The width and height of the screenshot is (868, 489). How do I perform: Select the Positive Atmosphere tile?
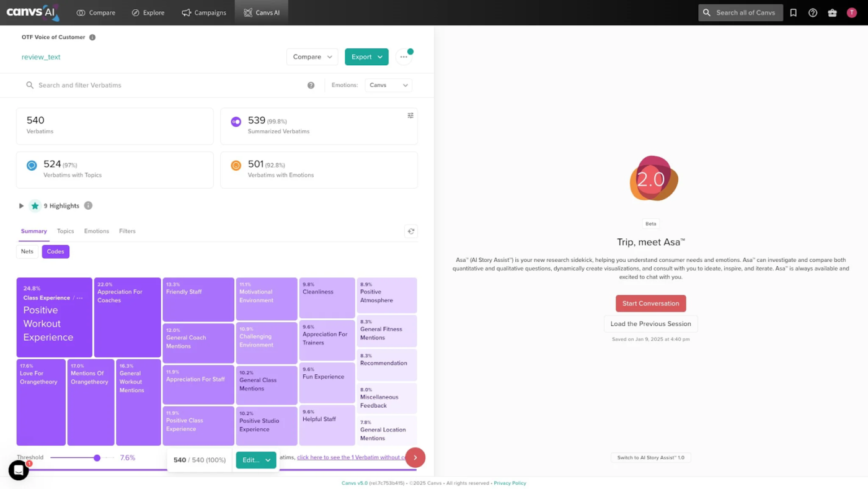pos(387,295)
